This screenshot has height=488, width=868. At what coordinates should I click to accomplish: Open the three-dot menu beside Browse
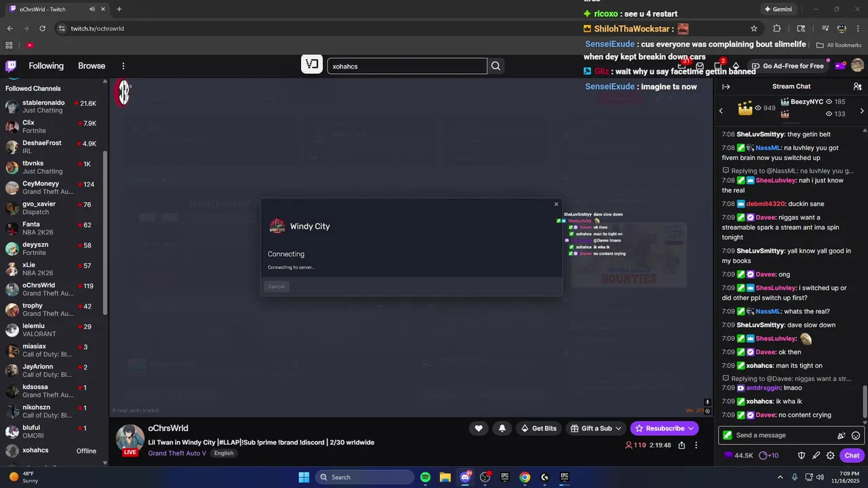click(x=123, y=66)
